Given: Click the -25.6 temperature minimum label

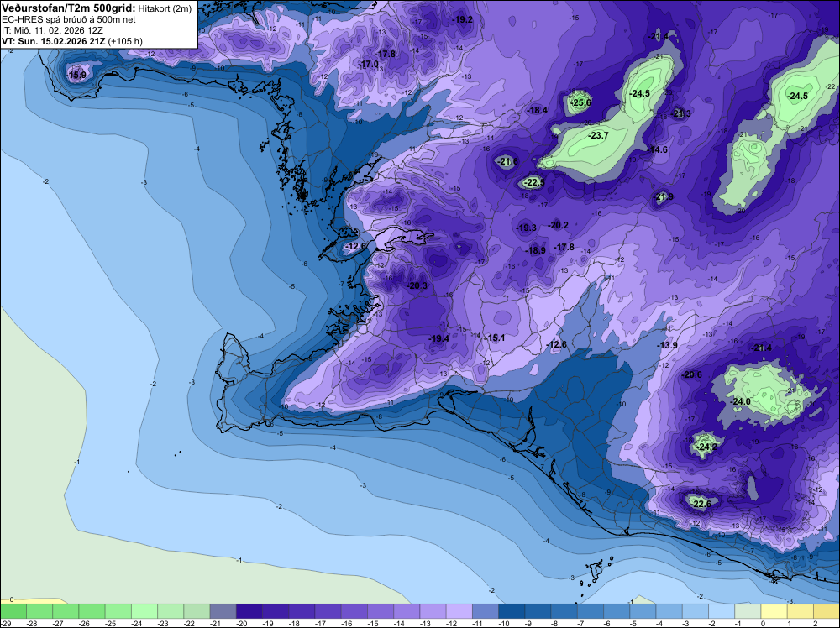Looking at the screenshot, I should [x=580, y=102].
